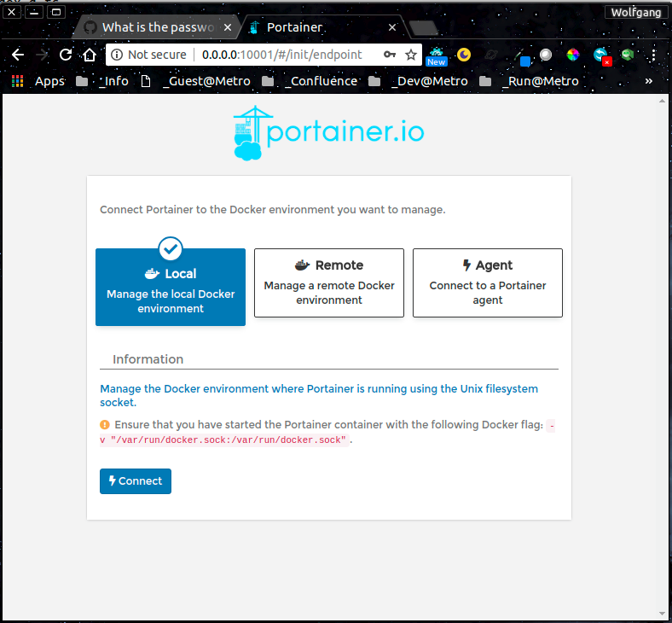Click the orange warning icon

pyautogui.click(x=105, y=425)
